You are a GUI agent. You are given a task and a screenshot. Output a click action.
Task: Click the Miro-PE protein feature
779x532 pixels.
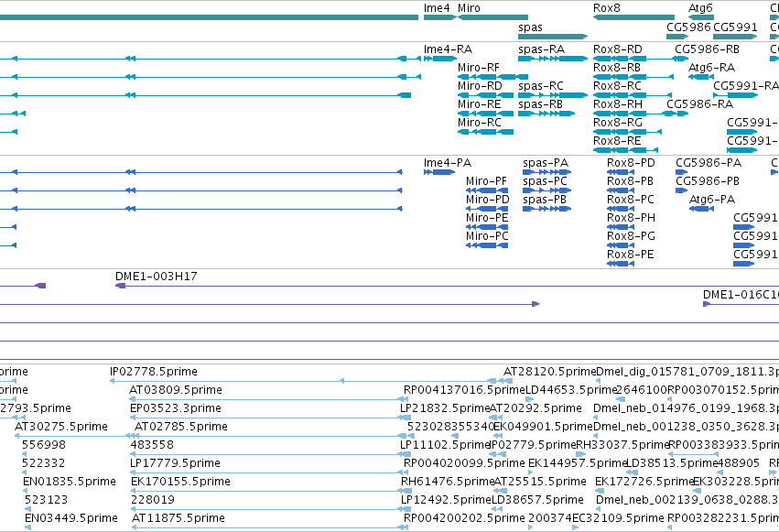pos(487,227)
